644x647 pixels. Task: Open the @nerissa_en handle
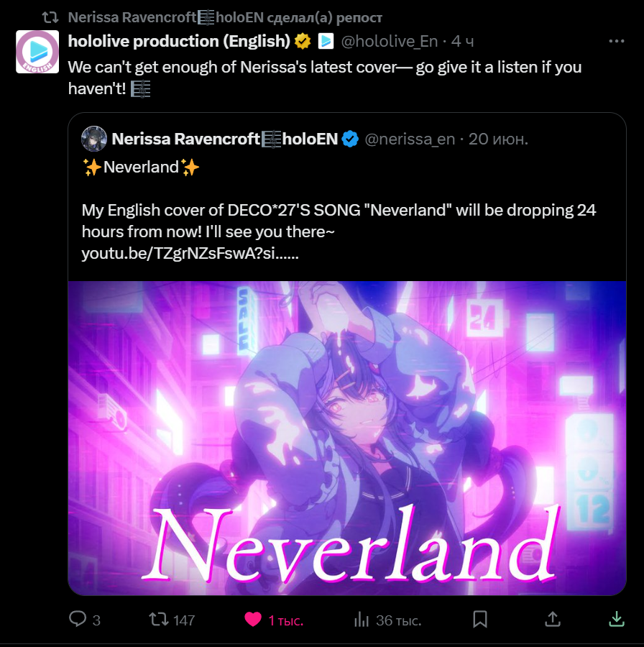click(410, 139)
